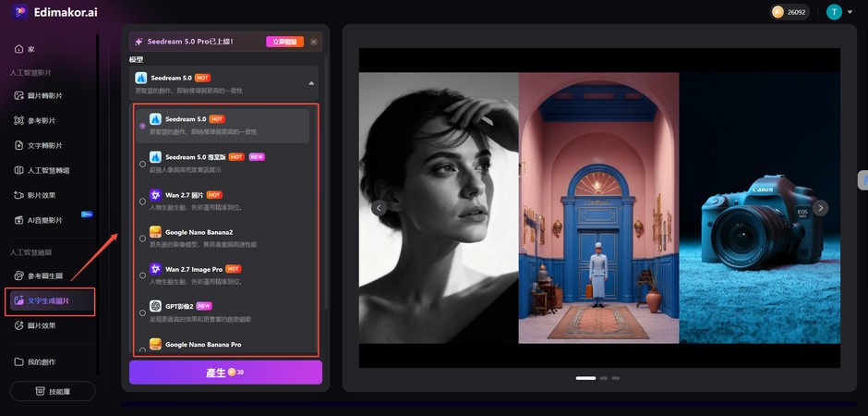This screenshot has width=868, height=416.
Task: Click the 影片效果 sidebar icon
Action: (19, 196)
